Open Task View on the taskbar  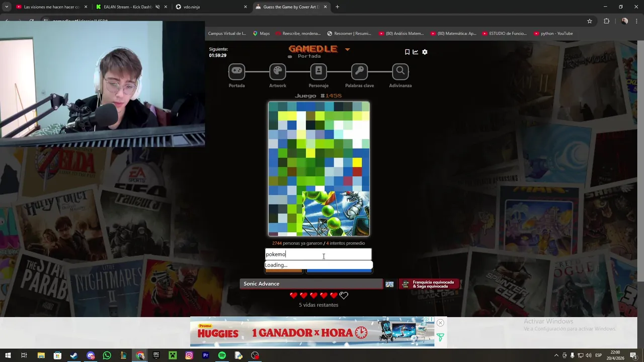click(24, 355)
